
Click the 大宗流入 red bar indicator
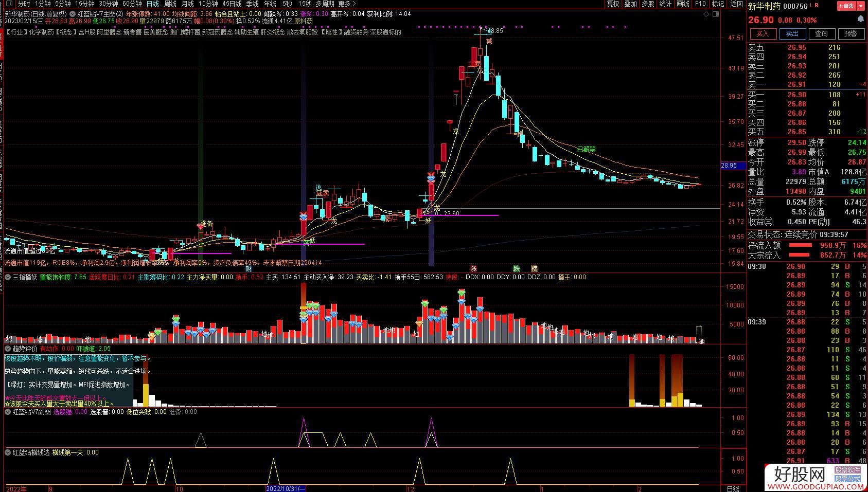click(x=800, y=255)
